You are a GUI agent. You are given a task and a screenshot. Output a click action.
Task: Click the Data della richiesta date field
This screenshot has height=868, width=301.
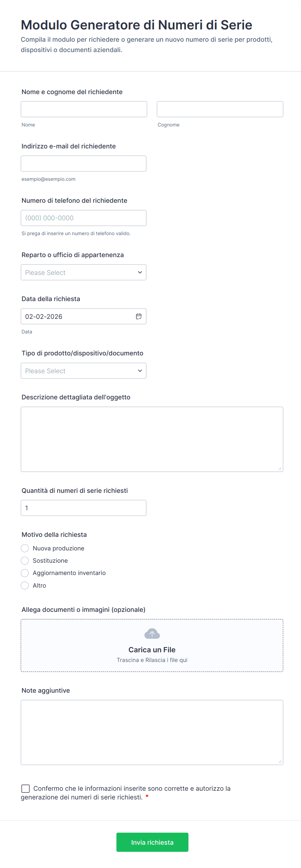tap(78, 316)
